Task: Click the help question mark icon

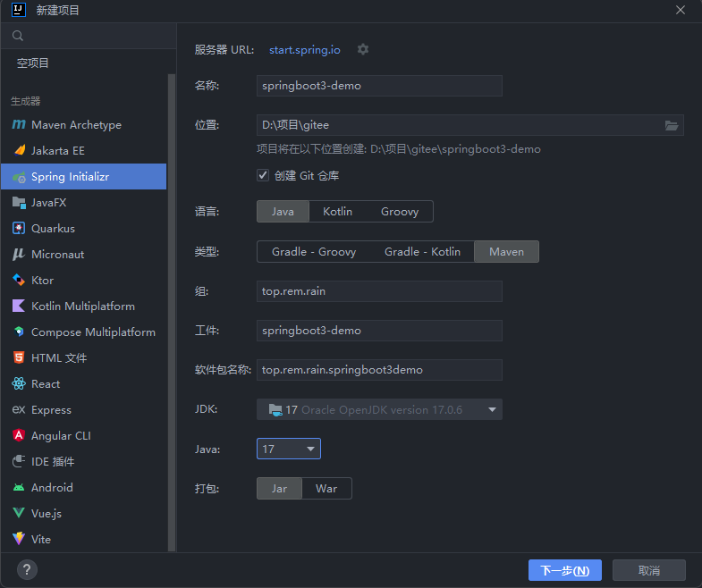Action: pos(27,570)
